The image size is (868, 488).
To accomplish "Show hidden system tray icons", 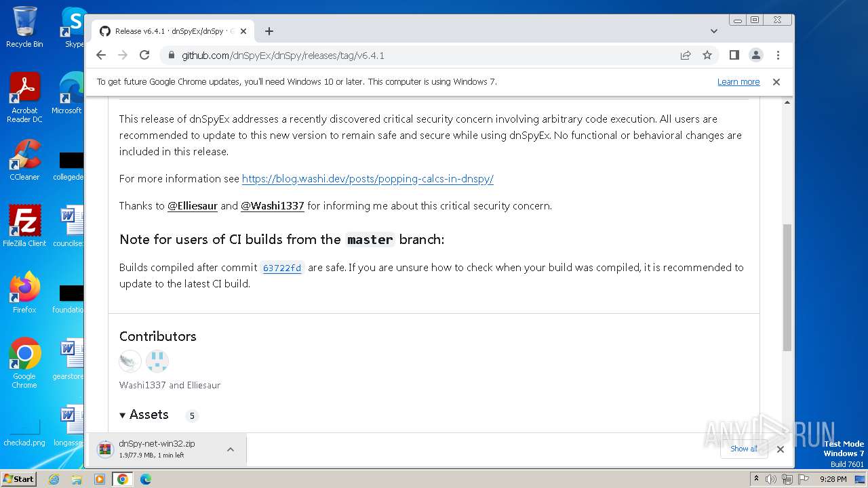I will pyautogui.click(x=757, y=479).
